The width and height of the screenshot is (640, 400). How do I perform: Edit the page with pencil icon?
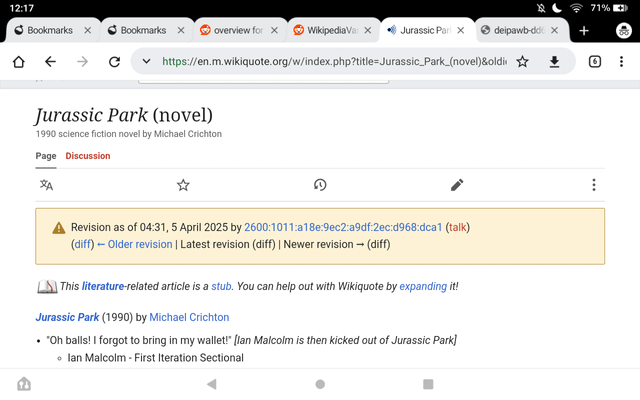coord(457,185)
